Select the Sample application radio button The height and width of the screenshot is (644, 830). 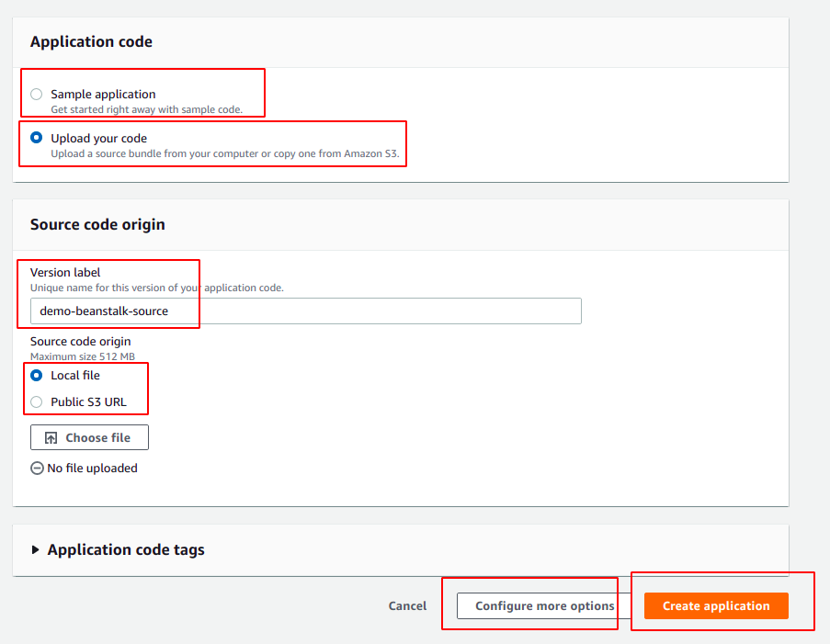[x=37, y=95]
